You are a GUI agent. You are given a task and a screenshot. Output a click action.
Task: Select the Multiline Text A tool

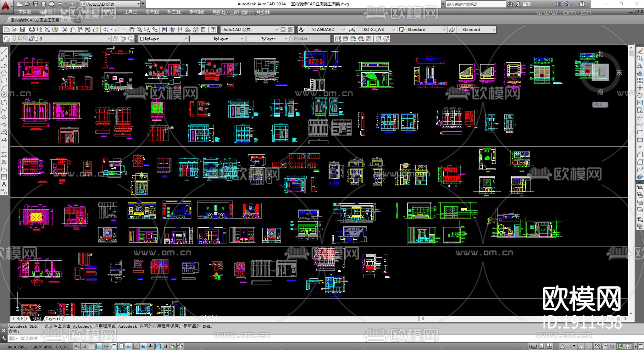pyautogui.click(x=4, y=184)
